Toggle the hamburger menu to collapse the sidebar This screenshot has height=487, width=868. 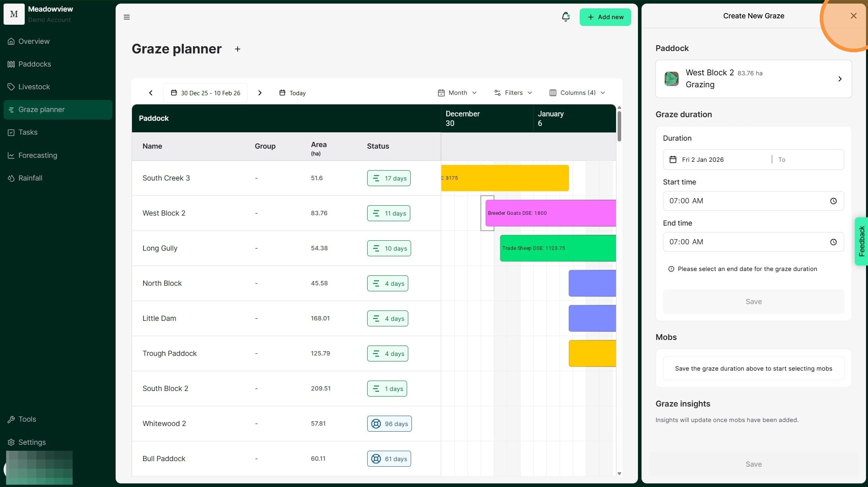point(127,17)
